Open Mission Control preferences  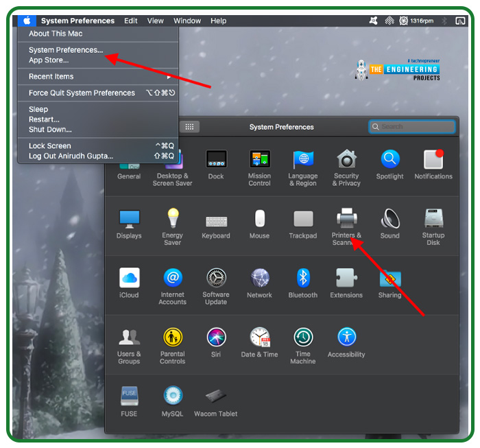pos(260,168)
